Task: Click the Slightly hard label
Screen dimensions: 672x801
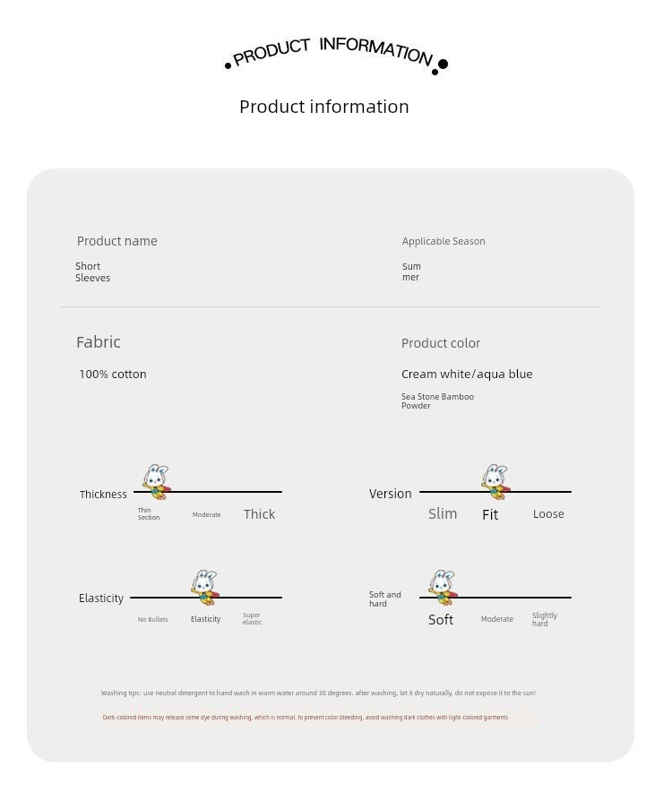Action: [544, 619]
